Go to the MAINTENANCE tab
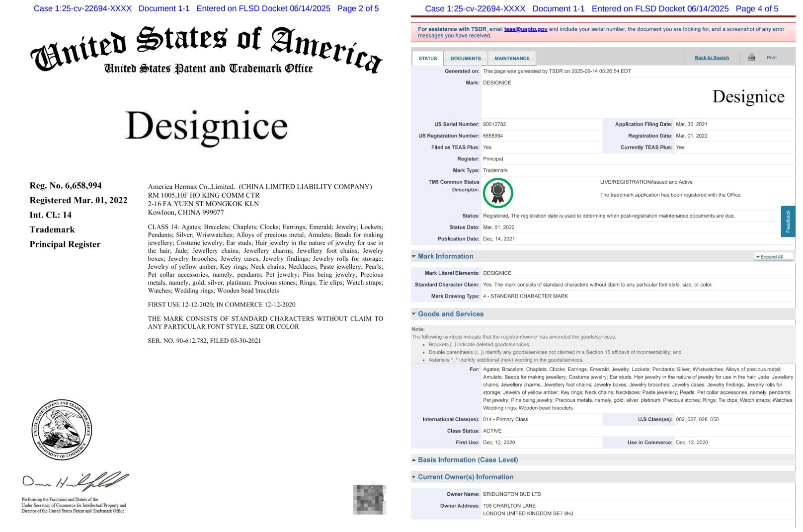803x532 pixels. tap(511, 59)
